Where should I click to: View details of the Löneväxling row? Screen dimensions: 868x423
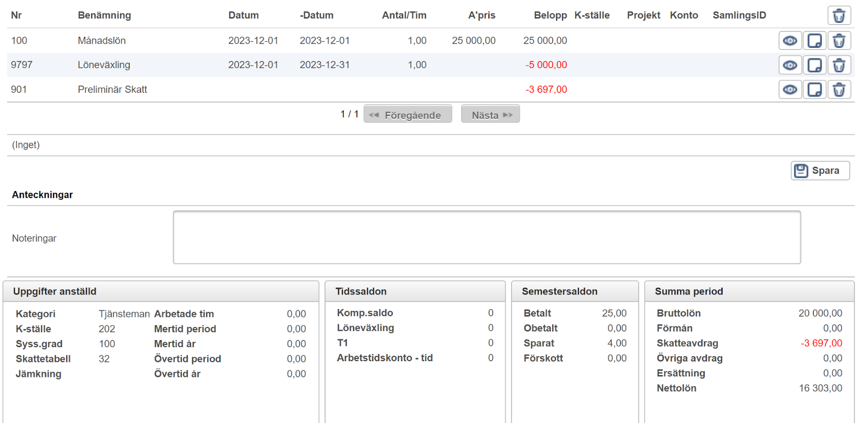(790, 65)
